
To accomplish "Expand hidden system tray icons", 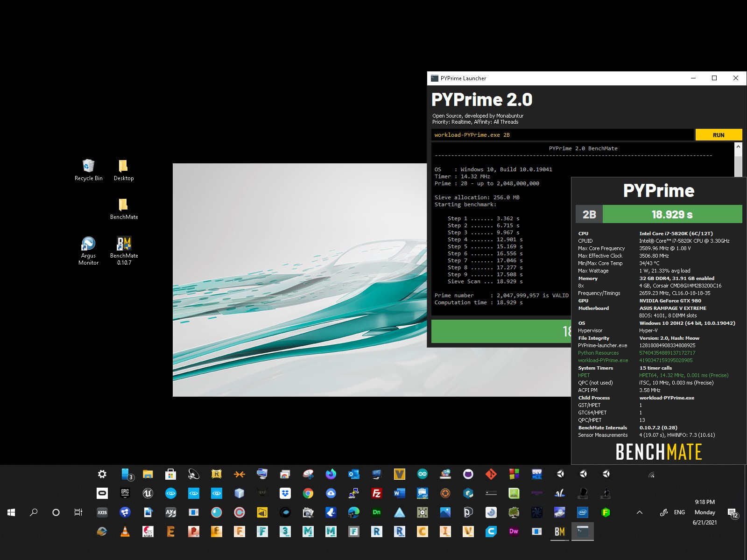I will [x=640, y=512].
